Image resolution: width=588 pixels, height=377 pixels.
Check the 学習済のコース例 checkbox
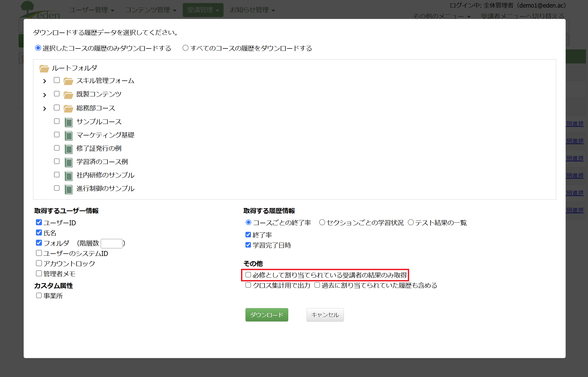[57, 161]
